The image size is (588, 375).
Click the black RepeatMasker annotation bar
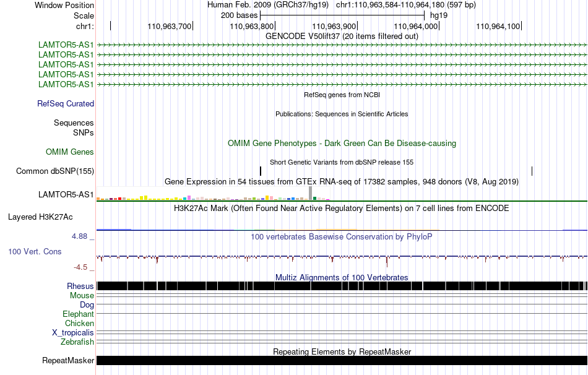[342, 360]
